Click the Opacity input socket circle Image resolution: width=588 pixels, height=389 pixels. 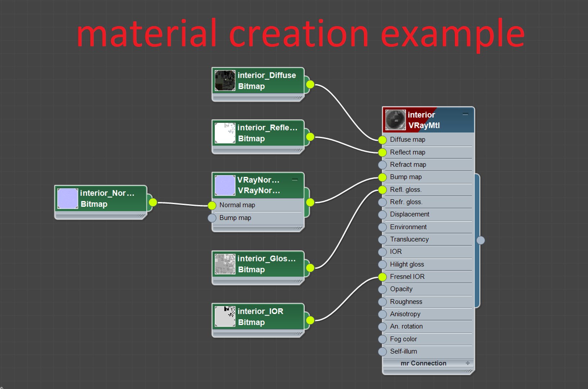point(382,289)
